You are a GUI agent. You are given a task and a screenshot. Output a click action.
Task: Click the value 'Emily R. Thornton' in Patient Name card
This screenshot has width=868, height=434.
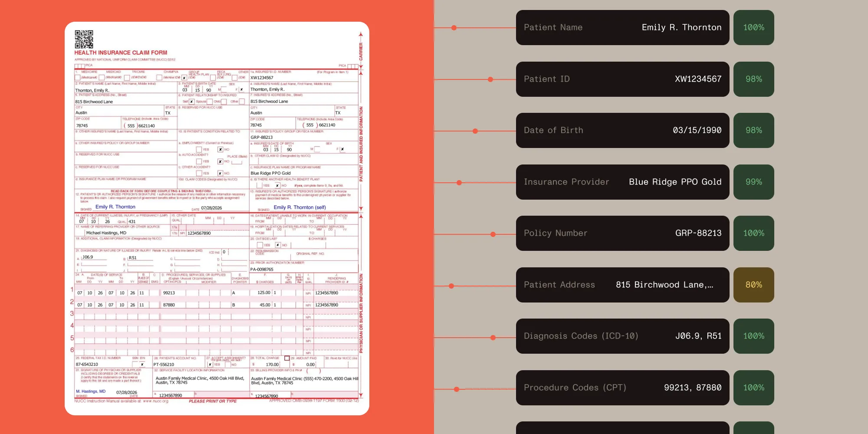point(681,27)
